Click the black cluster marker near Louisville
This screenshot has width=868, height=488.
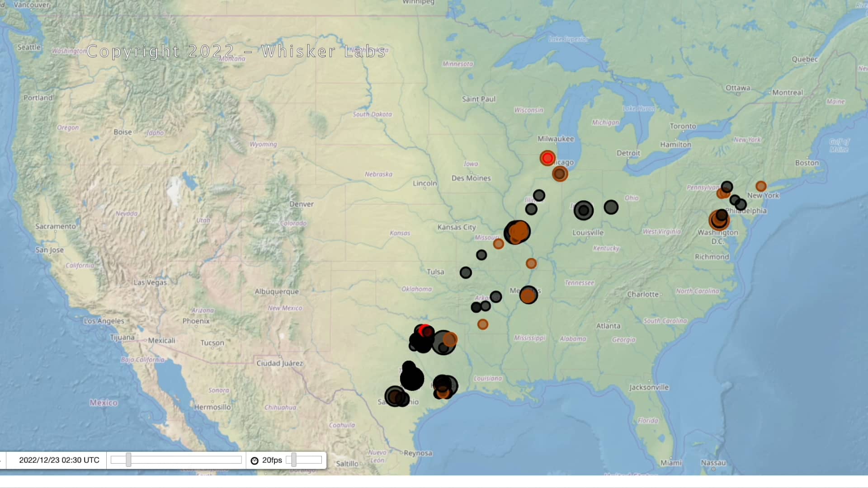pos(584,210)
